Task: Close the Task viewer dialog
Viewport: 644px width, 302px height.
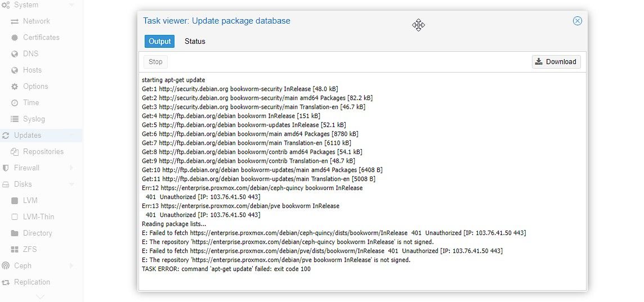Action: [x=577, y=21]
